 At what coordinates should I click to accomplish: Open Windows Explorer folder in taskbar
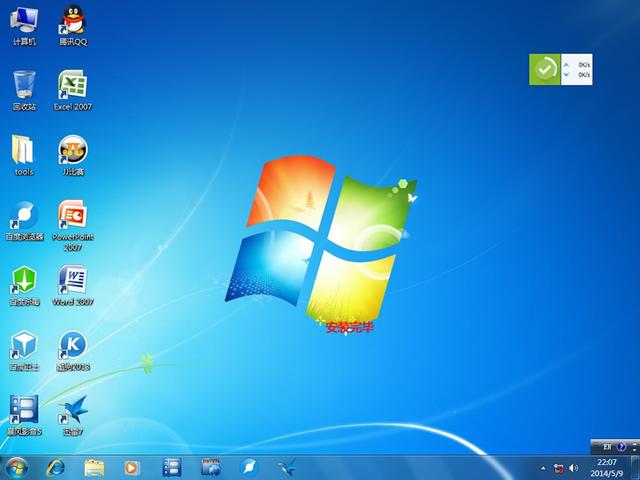[x=94, y=468]
